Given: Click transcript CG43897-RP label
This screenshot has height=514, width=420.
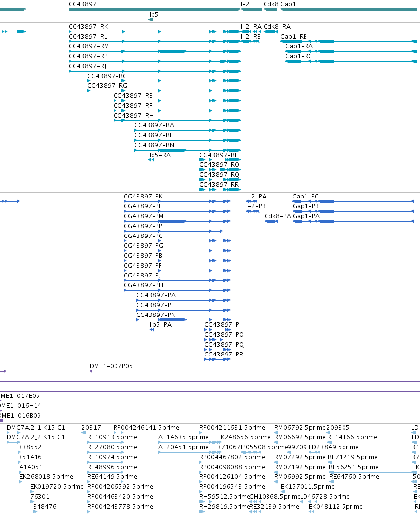Looking at the screenshot, I should [x=88, y=56].
